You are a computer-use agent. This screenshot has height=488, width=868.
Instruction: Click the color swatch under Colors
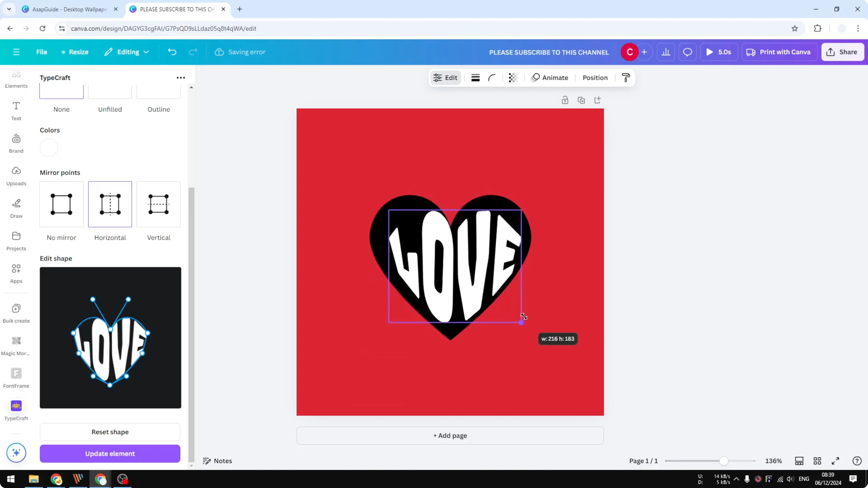click(49, 148)
